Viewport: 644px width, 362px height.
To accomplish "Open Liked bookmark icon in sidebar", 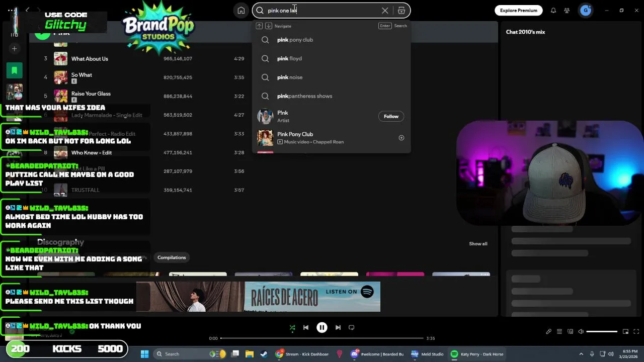I will click(x=15, y=70).
